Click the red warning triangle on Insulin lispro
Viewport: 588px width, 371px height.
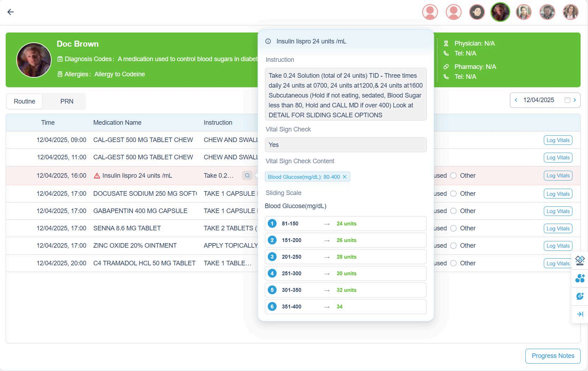click(x=97, y=176)
